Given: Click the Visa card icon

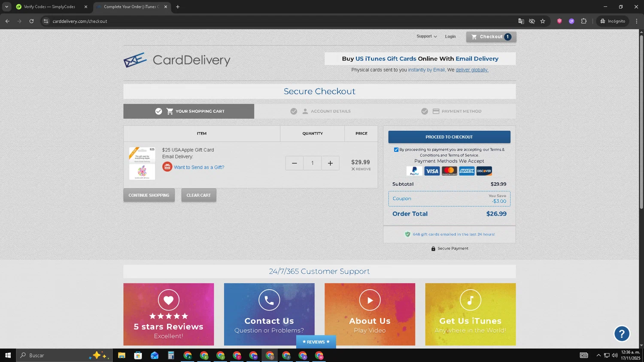Looking at the screenshot, I should coord(432,171).
